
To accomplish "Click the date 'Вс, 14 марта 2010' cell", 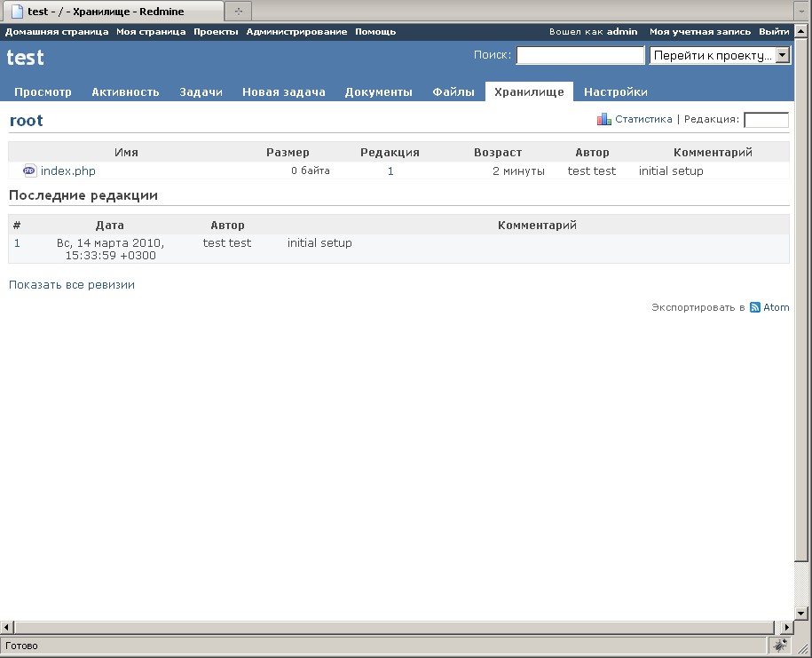I will (110, 250).
